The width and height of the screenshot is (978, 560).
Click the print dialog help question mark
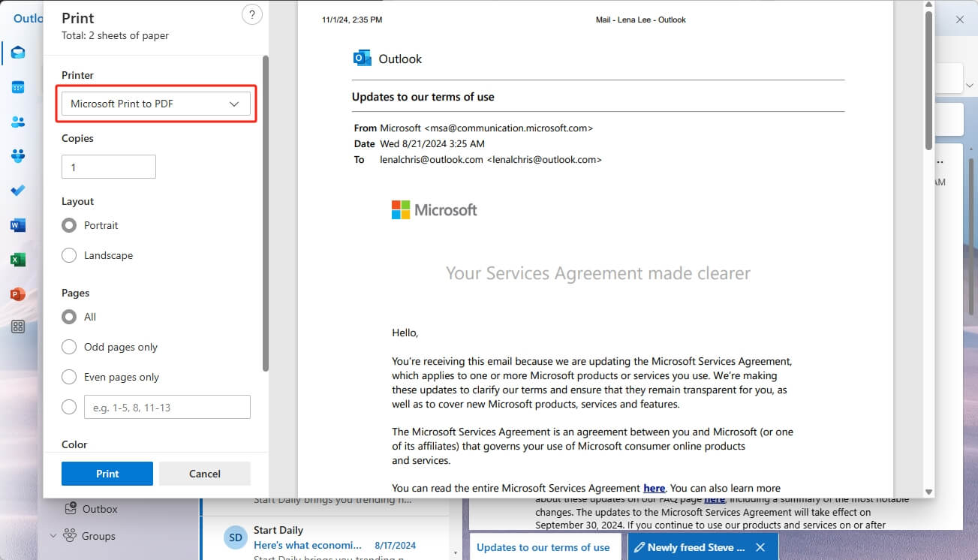(x=252, y=15)
